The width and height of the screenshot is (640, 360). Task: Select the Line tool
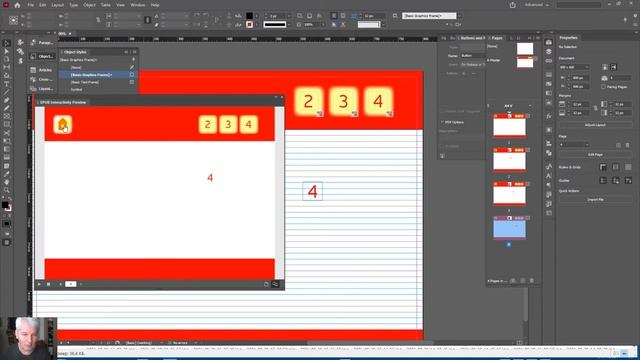pyautogui.click(x=6, y=92)
